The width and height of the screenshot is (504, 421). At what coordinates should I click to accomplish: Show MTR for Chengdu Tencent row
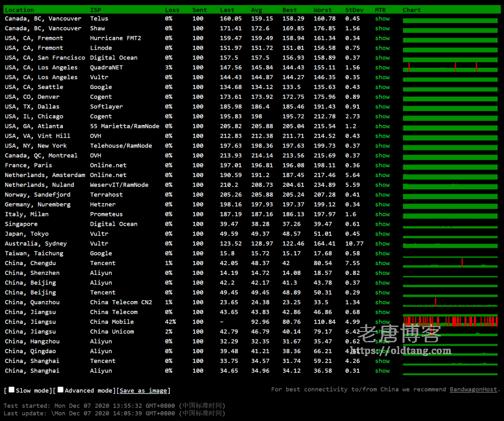[382, 263]
